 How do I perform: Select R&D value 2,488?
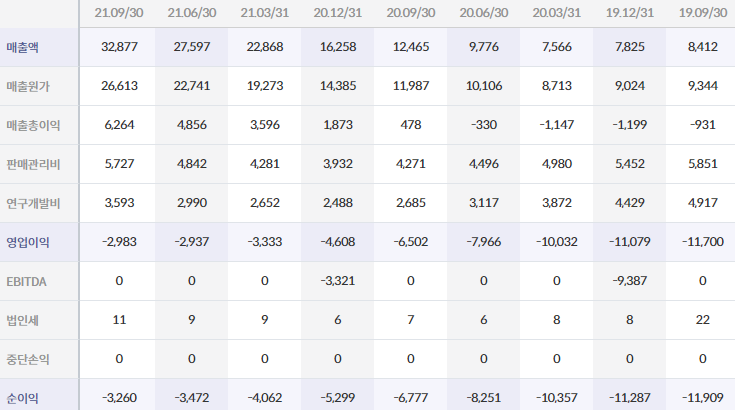[x=338, y=202]
